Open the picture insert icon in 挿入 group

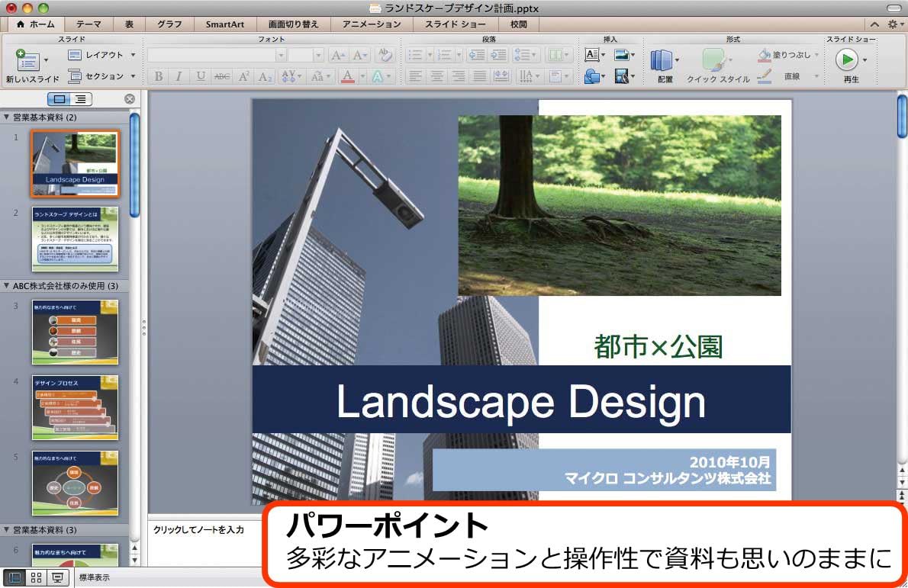[x=623, y=55]
